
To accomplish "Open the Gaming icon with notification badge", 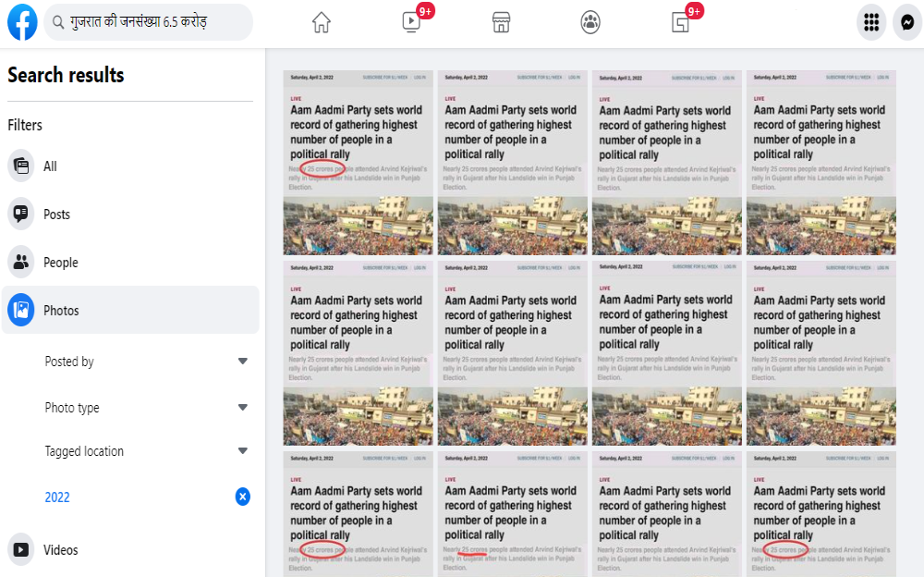I will point(681,23).
